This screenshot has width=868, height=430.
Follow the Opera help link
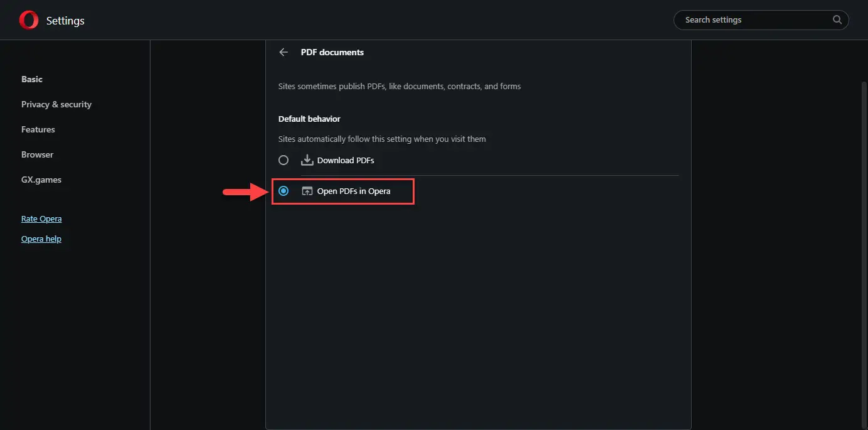[41, 239]
